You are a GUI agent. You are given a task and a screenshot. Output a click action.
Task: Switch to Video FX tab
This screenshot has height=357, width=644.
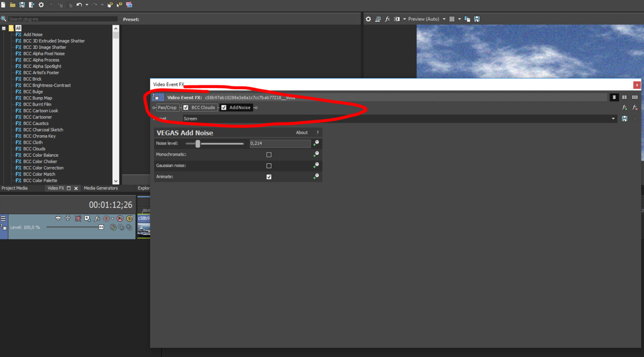pyautogui.click(x=56, y=188)
